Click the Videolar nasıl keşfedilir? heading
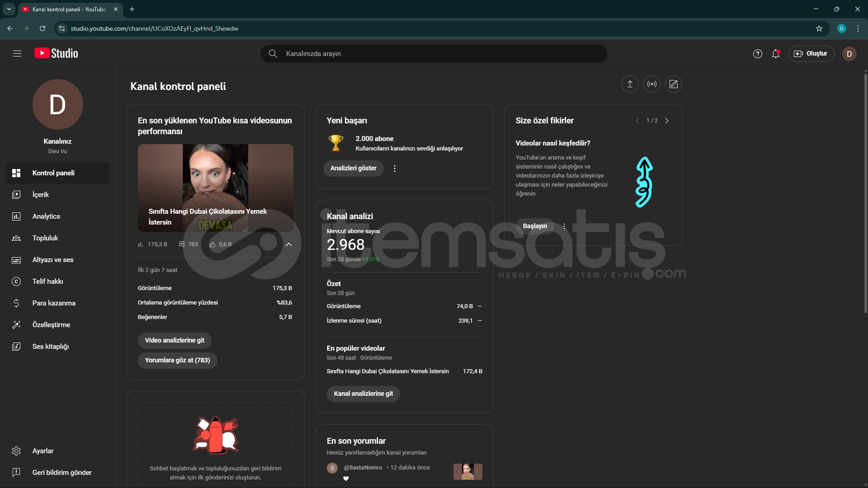868x488 pixels. point(553,143)
